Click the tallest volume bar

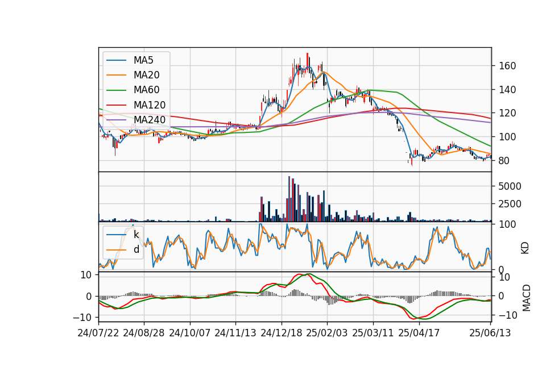point(289,199)
